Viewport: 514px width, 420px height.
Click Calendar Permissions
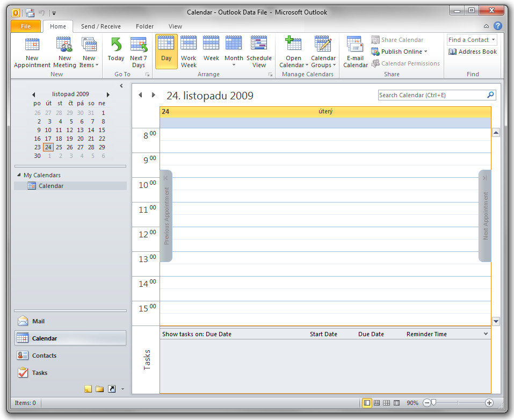click(x=406, y=63)
